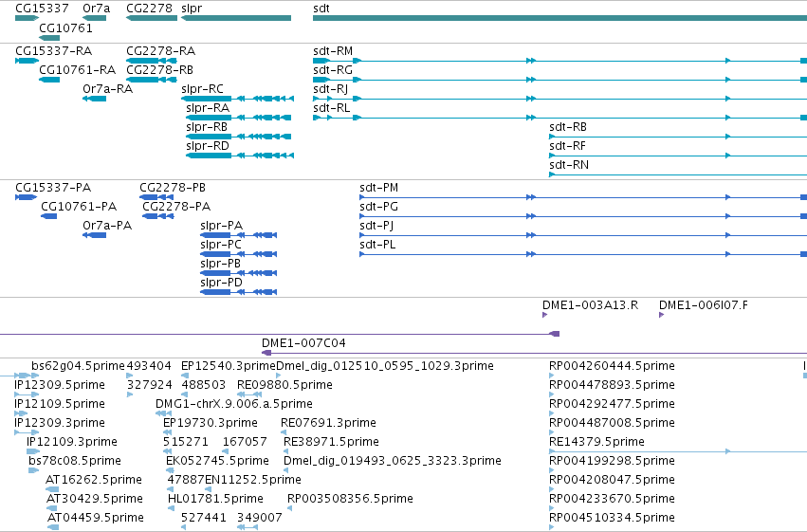Select the RP004487008.5prime entry

(612, 423)
